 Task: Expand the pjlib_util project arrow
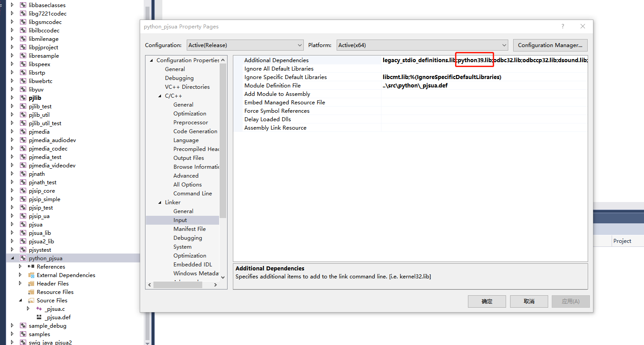(x=12, y=115)
